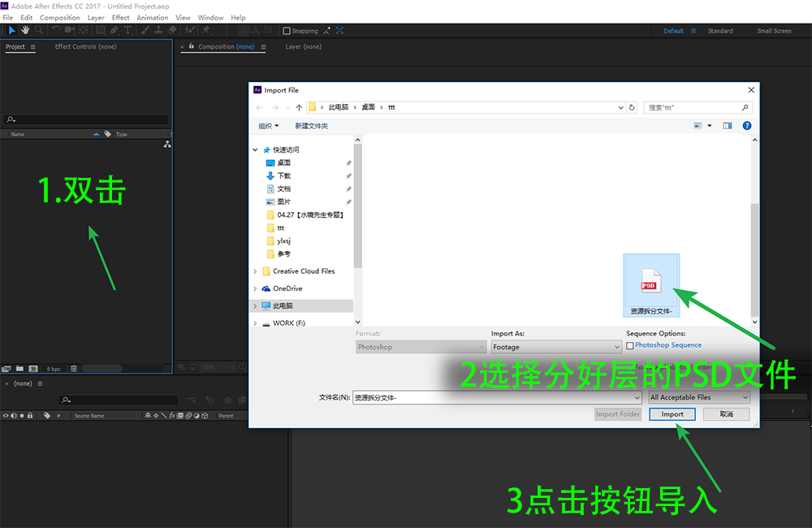Viewport: 812px width, 528px height.
Task: Select the Zoom magnifier tool
Action: (39, 31)
